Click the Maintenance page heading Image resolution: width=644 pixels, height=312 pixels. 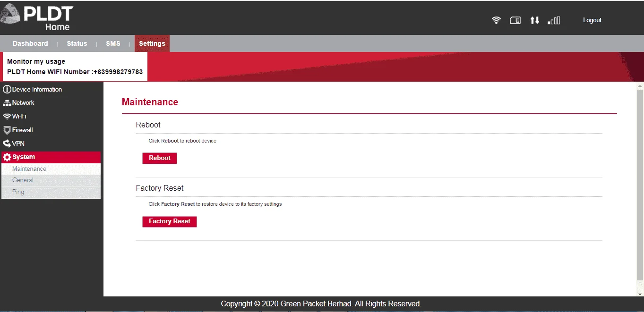[x=150, y=102]
